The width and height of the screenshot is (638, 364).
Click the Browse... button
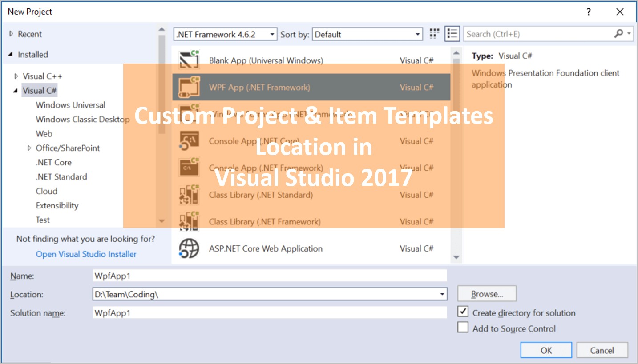pos(487,294)
